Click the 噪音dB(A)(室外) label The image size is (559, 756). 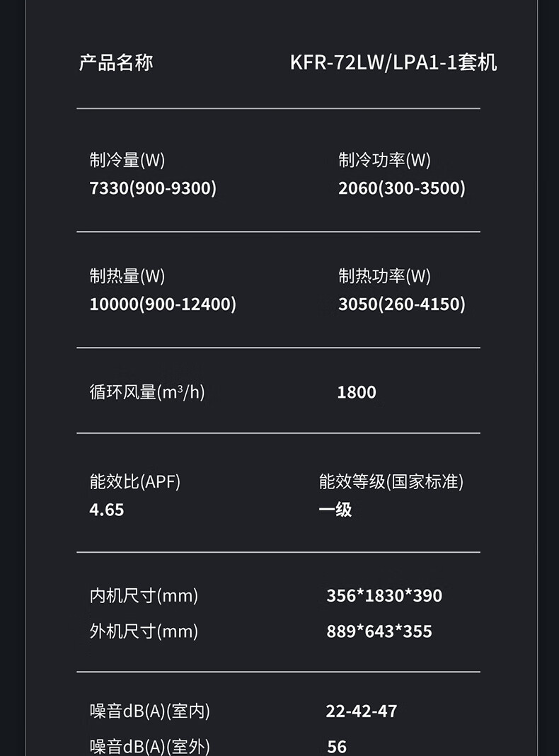tap(150, 746)
